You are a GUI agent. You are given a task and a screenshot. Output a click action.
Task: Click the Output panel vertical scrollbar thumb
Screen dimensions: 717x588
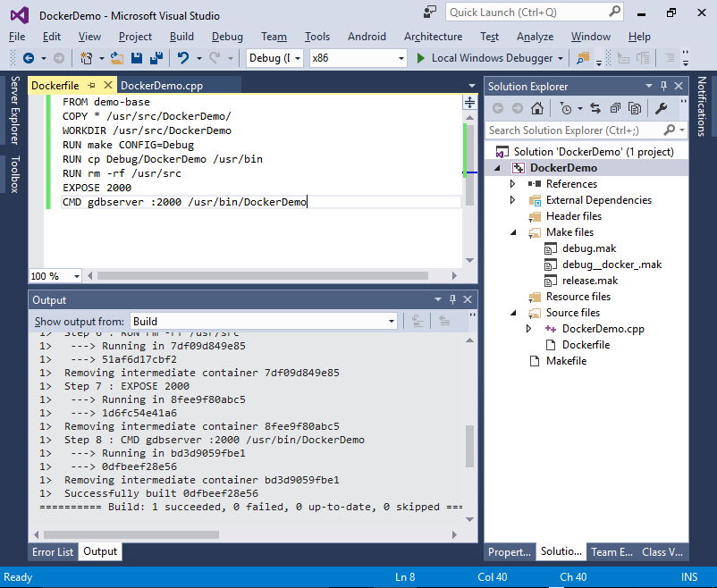(469, 446)
